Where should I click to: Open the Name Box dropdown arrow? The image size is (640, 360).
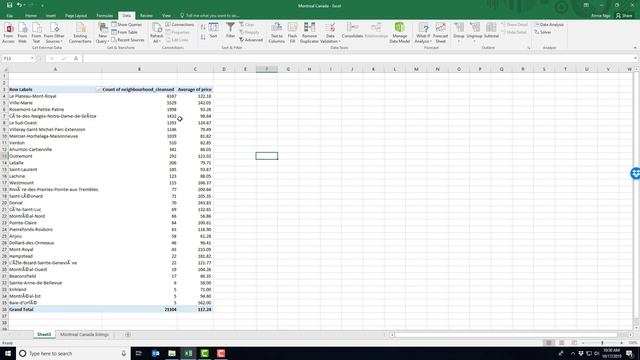pyautogui.click(x=32, y=58)
